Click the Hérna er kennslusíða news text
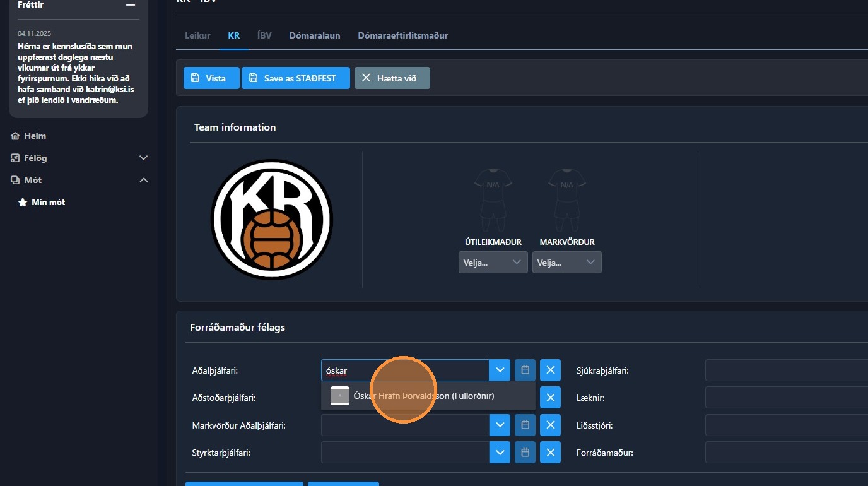 tap(76, 73)
